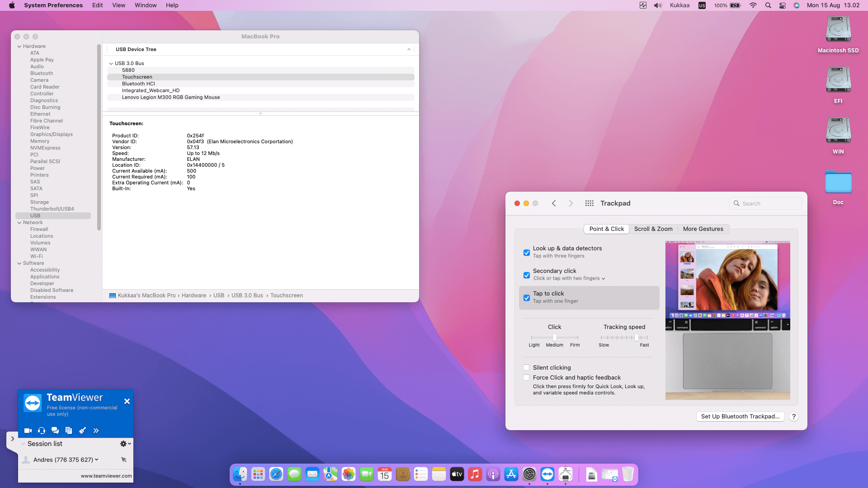The width and height of the screenshot is (868, 488).
Task: Click the TeamViewer file transfer icon
Action: point(69,431)
